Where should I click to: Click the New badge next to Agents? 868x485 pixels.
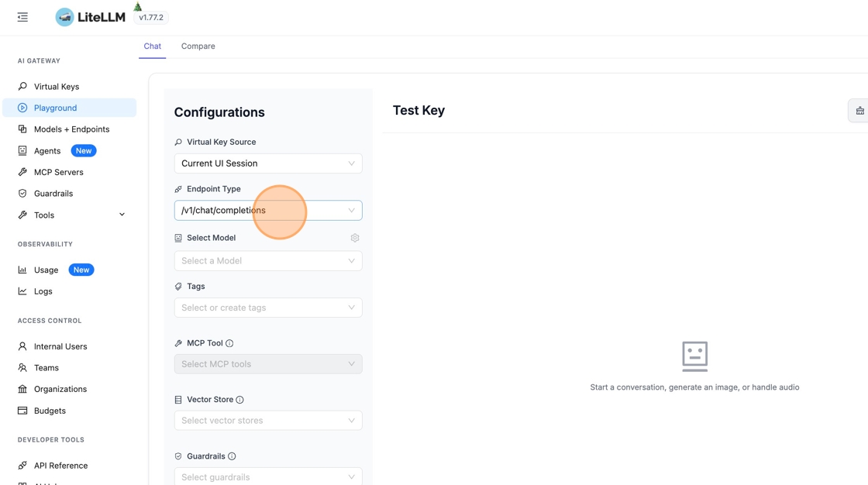[x=84, y=150]
